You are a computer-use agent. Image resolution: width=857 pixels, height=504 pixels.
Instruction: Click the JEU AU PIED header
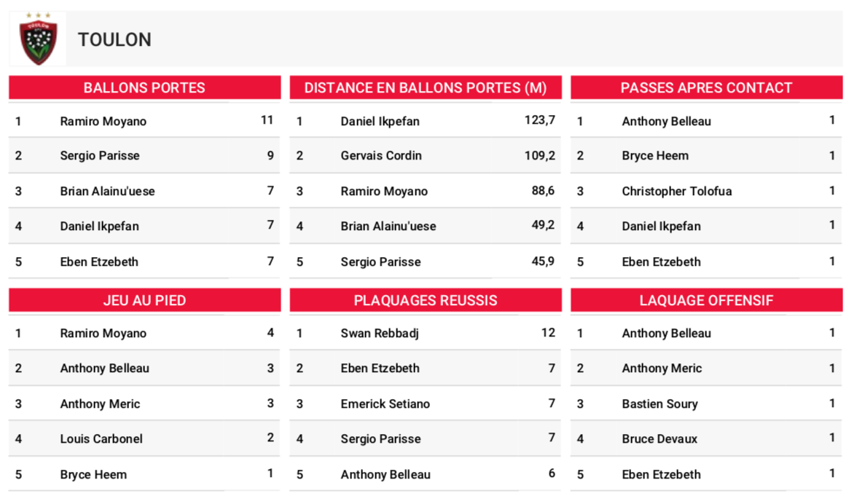coord(144,300)
